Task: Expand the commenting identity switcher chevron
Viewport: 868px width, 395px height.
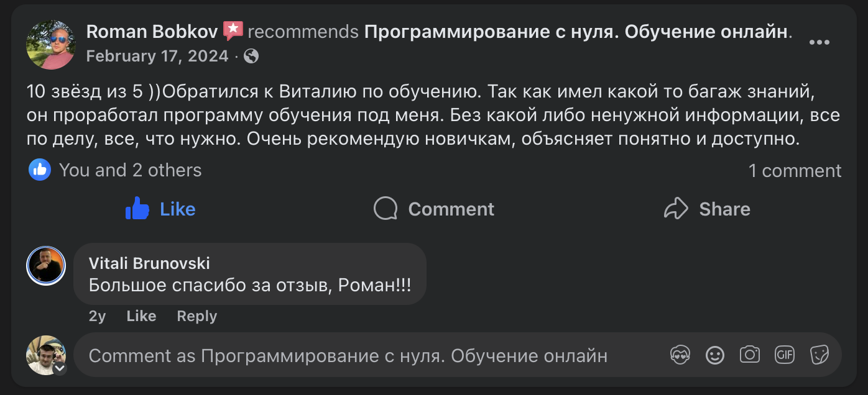Action: coord(60,368)
